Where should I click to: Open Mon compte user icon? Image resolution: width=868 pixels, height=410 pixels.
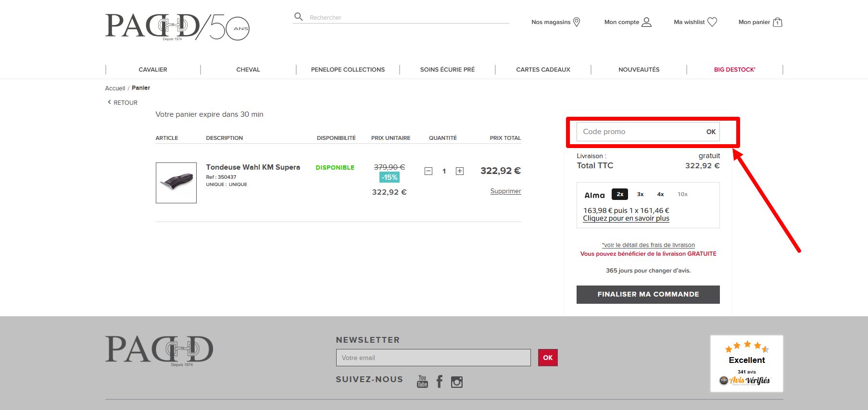click(x=647, y=22)
